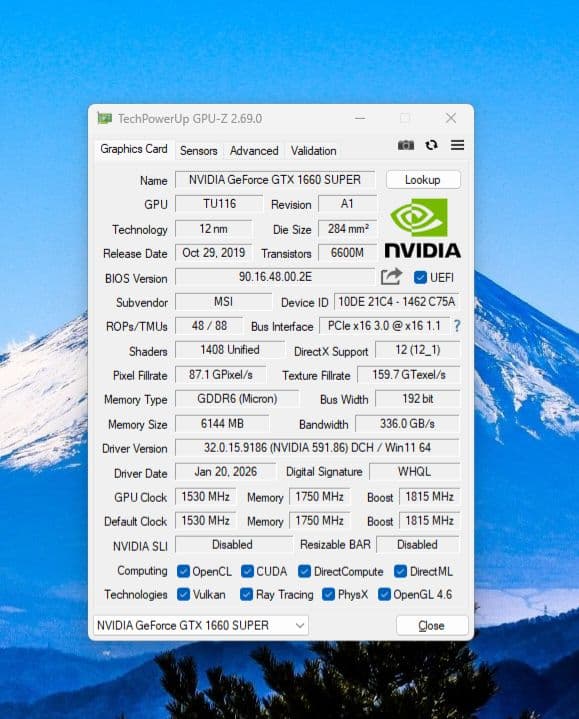
Task: Open the hamburger menu icon
Action: point(458,145)
